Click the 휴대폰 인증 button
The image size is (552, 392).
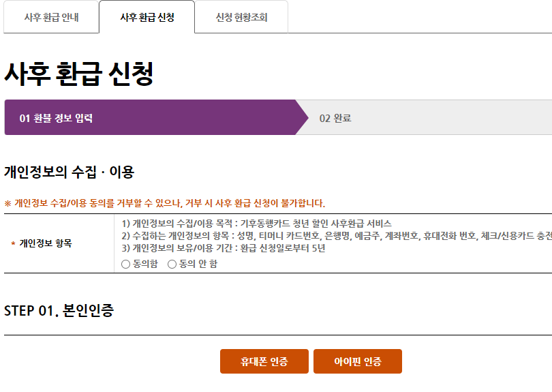click(264, 361)
